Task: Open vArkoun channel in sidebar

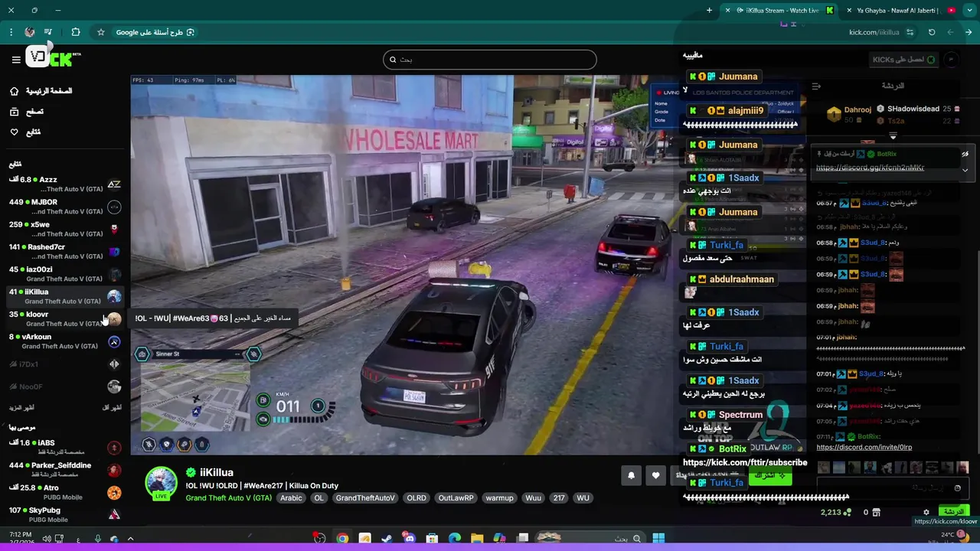Action: (64, 341)
